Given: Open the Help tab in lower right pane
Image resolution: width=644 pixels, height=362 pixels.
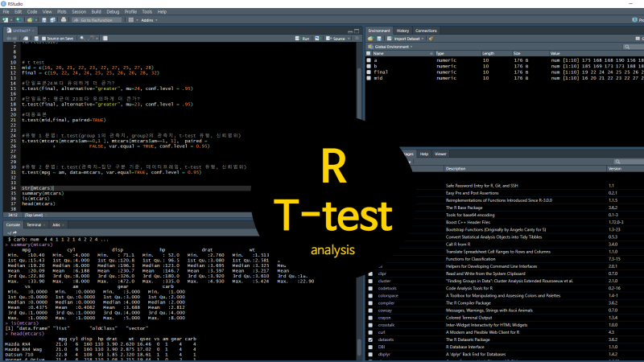Looking at the screenshot, I should coord(424,154).
